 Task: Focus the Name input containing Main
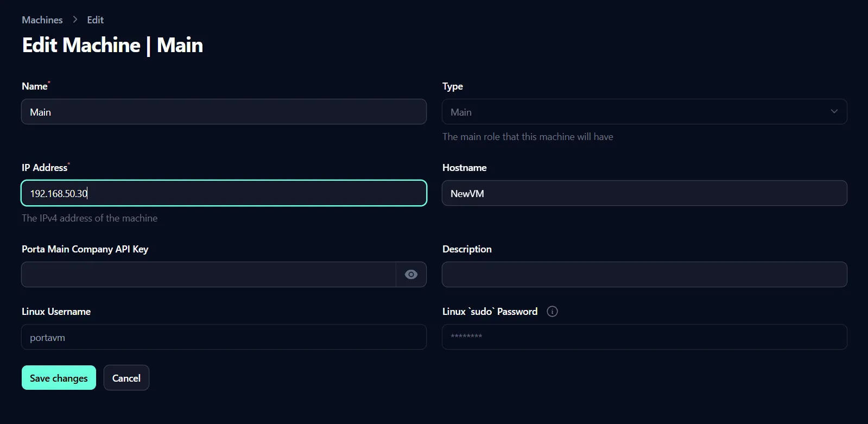pyautogui.click(x=224, y=112)
